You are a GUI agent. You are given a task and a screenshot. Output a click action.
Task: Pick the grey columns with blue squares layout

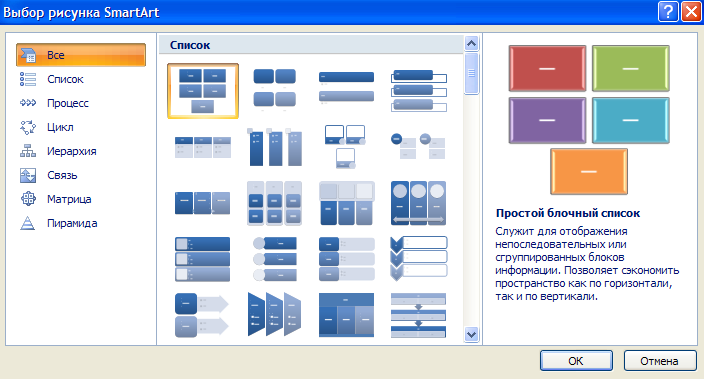point(274,203)
